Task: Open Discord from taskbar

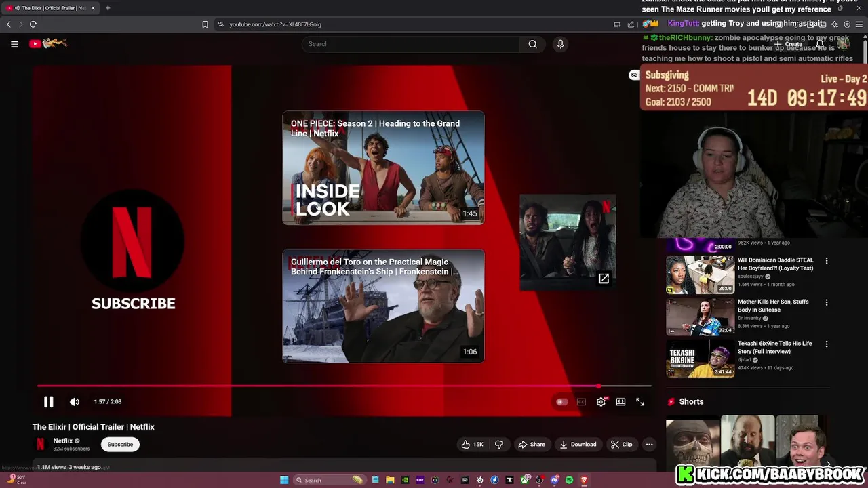Action: 554,480
